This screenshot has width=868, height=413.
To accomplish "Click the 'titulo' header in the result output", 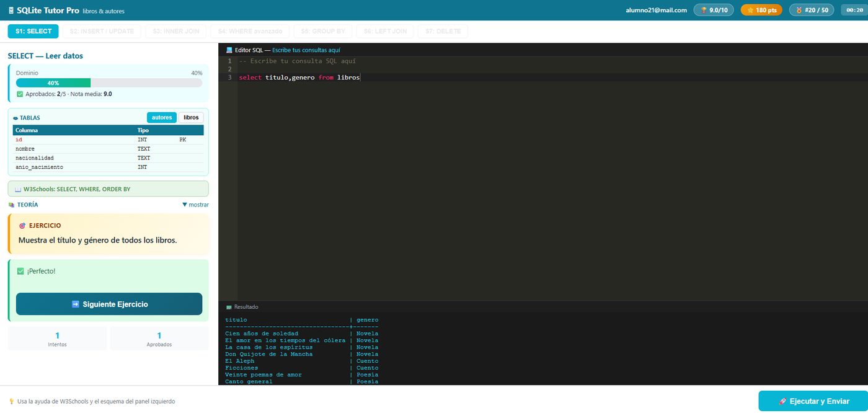I will (236, 320).
